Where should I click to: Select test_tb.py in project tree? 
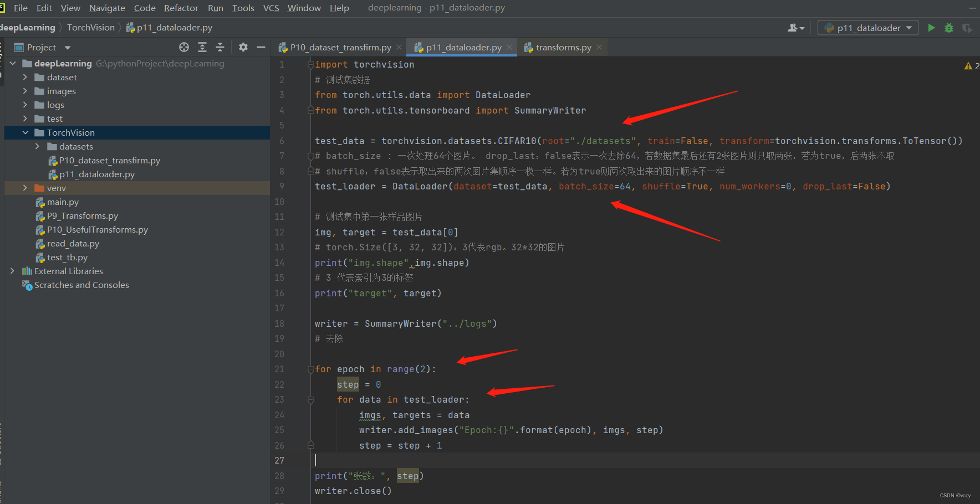(67, 258)
